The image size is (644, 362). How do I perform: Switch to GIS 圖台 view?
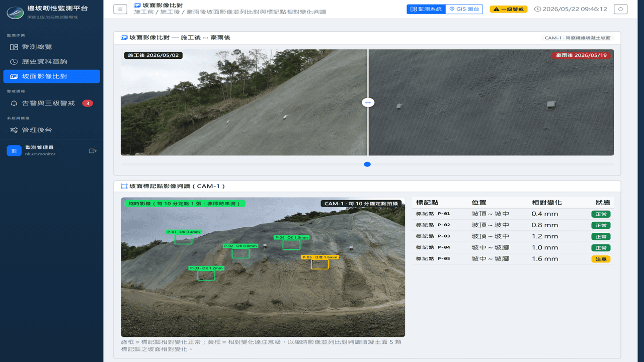click(464, 9)
